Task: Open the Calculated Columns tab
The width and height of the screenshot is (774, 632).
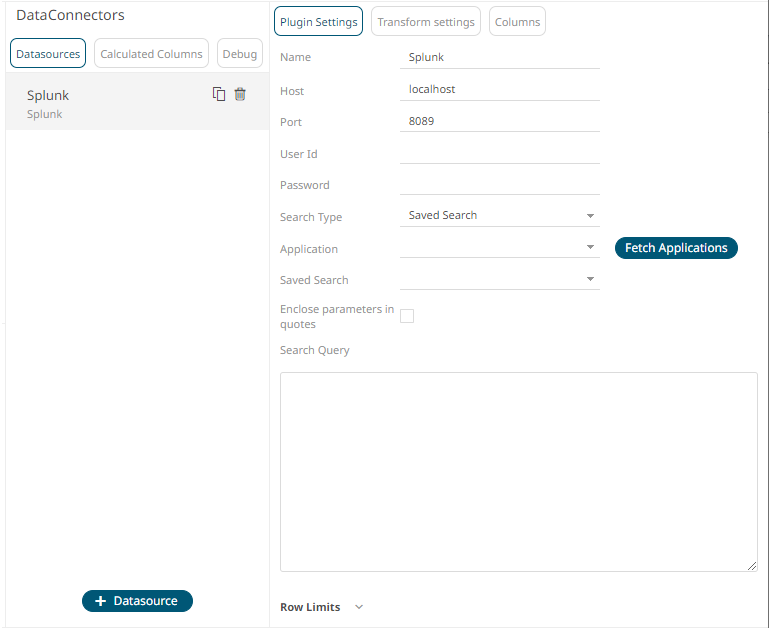Action: 151,53
